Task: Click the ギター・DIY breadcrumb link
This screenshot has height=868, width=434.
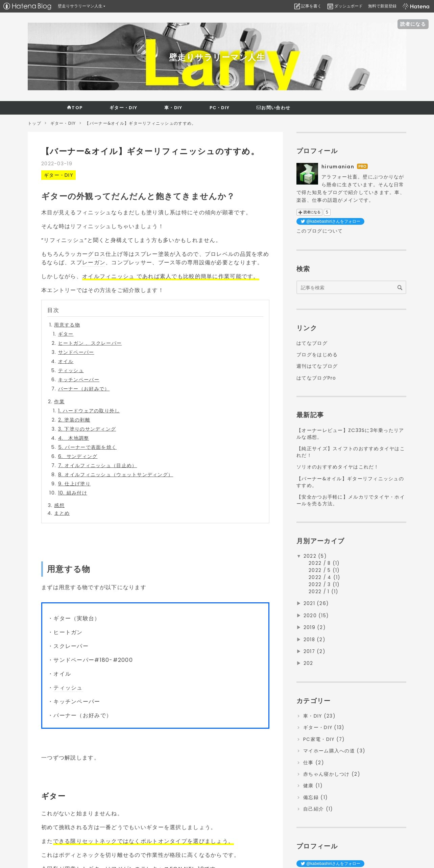Action: point(63,123)
